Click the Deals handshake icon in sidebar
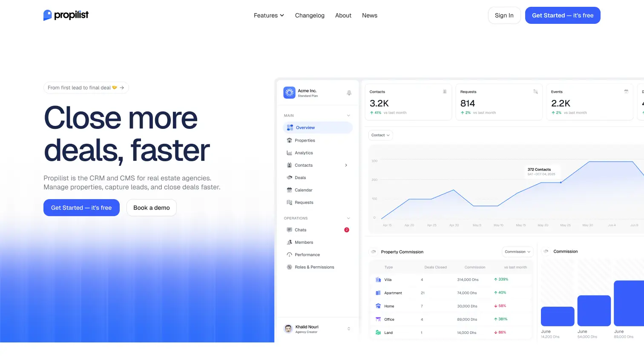The height and width of the screenshot is (362, 644). 290,178
